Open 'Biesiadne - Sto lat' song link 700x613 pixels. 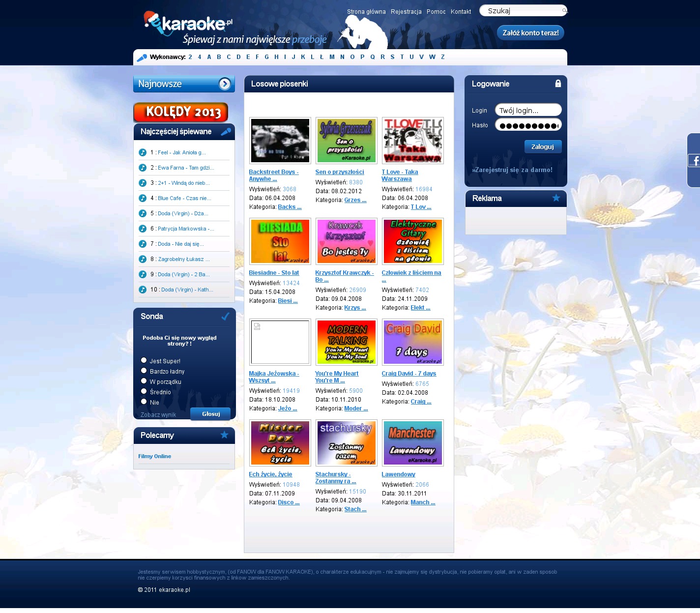click(274, 273)
